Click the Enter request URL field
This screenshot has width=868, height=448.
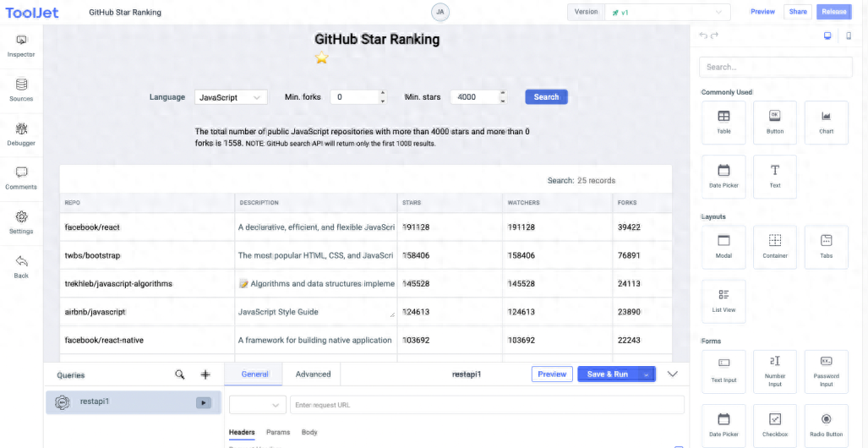487,405
